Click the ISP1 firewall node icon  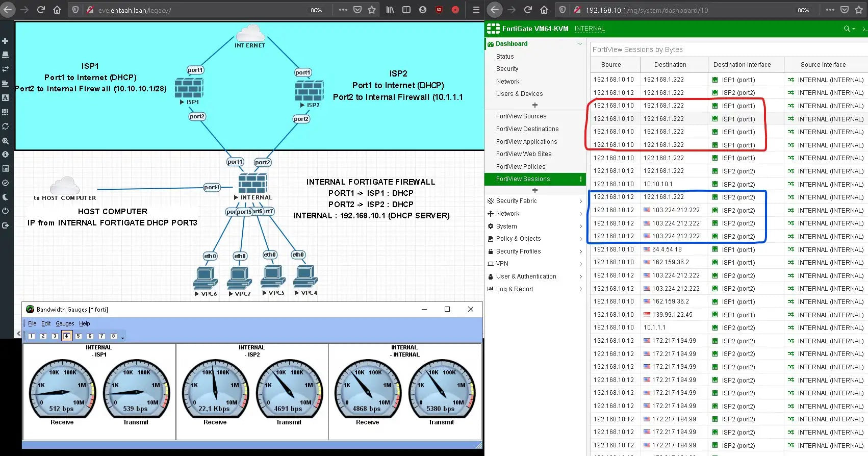pyautogui.click(x=189, y=88)
